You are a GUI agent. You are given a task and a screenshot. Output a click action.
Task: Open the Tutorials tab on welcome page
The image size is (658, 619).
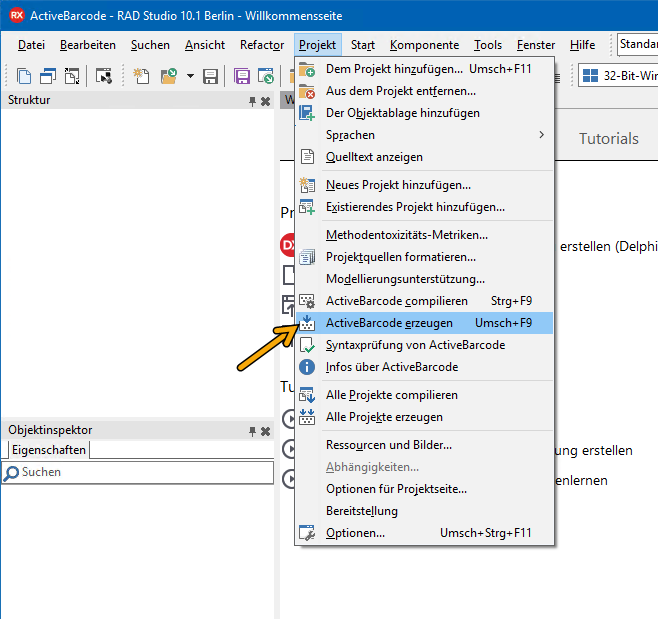tap(608, 138)
